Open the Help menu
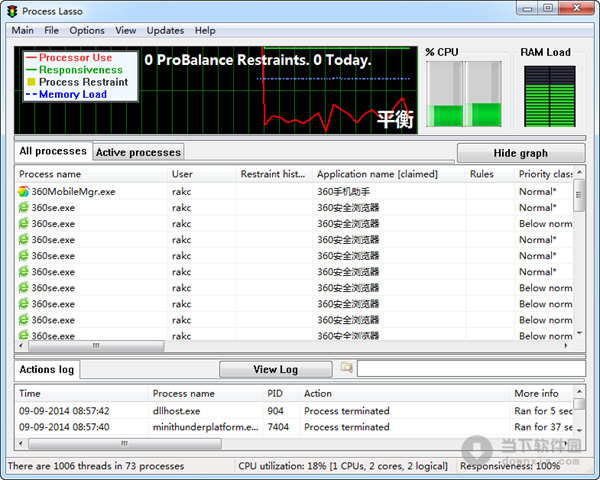The image size is (600, 480). [205, 30]
